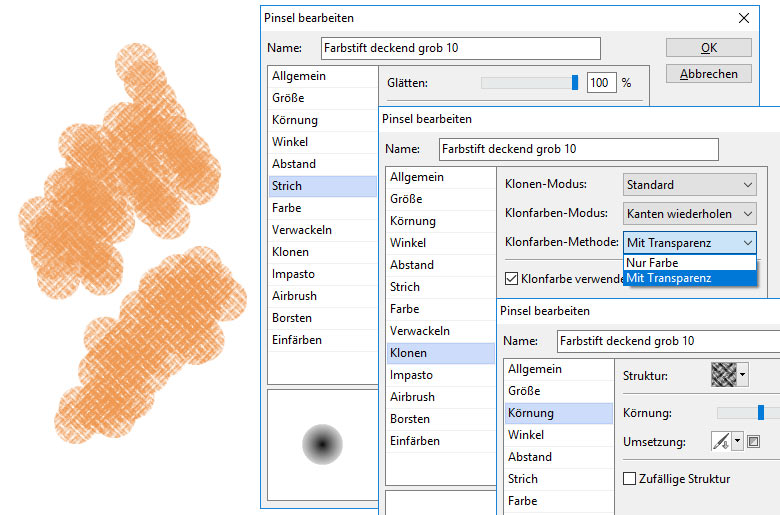Select Größe in the front dialog list

(559, 391)
